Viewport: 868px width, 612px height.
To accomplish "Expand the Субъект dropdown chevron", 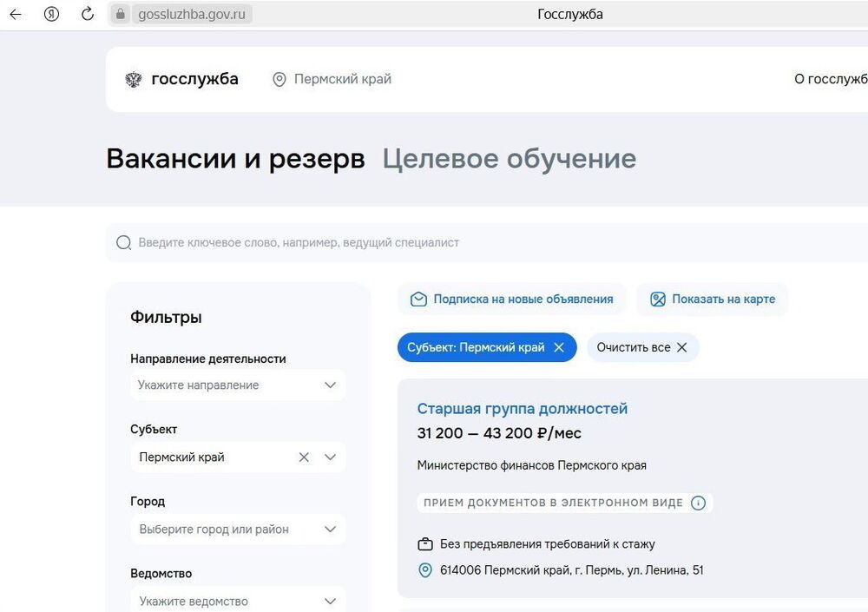I will 331,457.
